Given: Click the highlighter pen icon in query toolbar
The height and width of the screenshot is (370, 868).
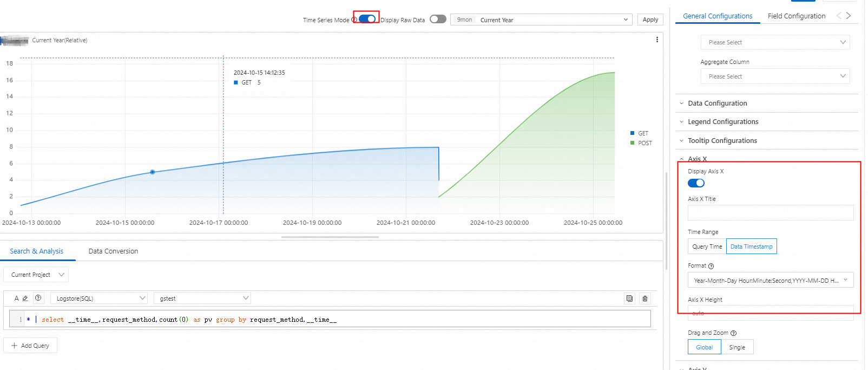Looking at the screenshot, I should (25, 298).
